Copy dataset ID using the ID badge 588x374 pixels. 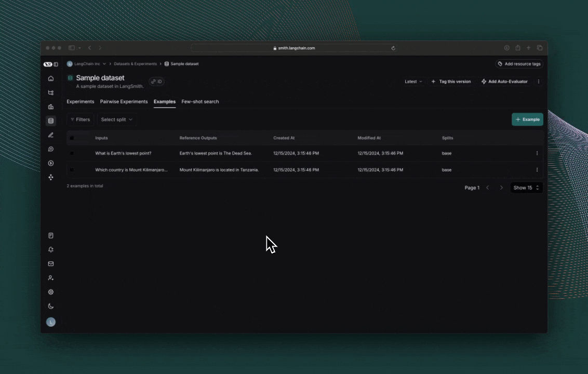point(156,81)
